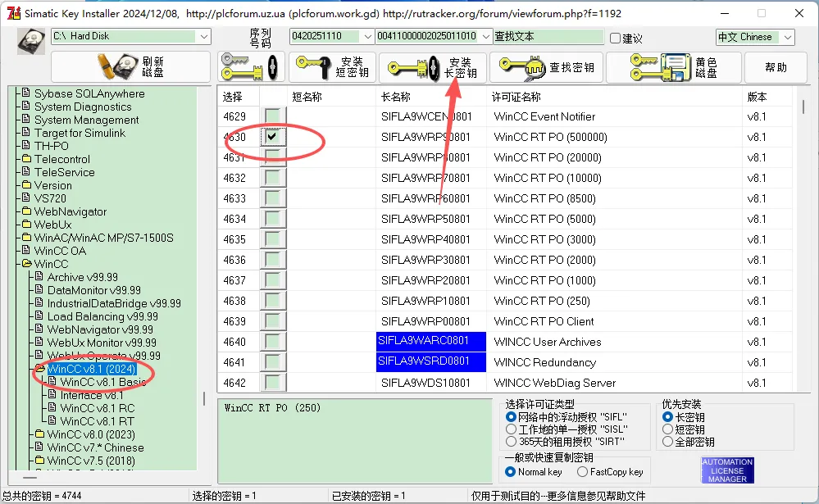
Task: Check the box for WinCC RT PO (10000)
Action: [272, 178]
